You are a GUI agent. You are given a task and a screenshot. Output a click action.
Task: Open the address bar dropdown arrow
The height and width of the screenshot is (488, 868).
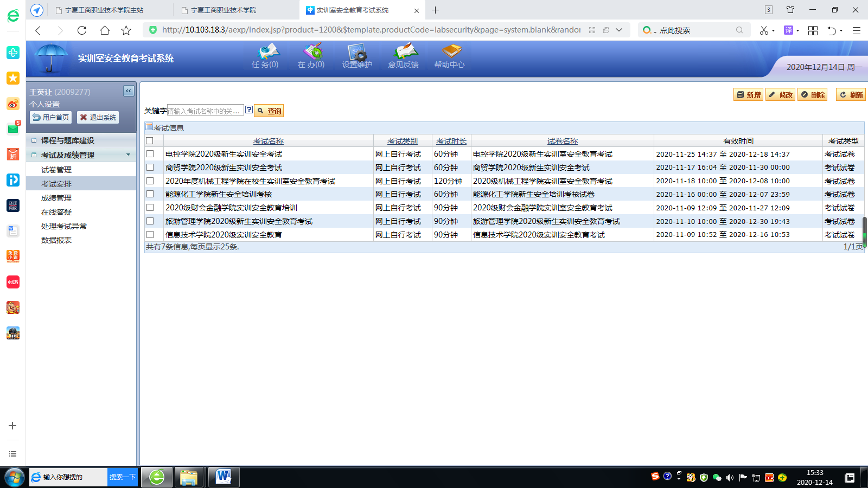(x=619, y=30)
